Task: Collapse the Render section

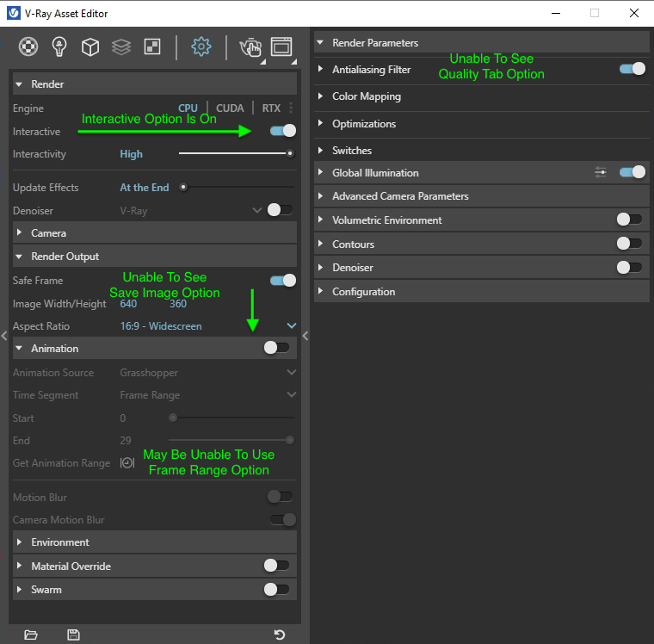Action: click(155, 84)
